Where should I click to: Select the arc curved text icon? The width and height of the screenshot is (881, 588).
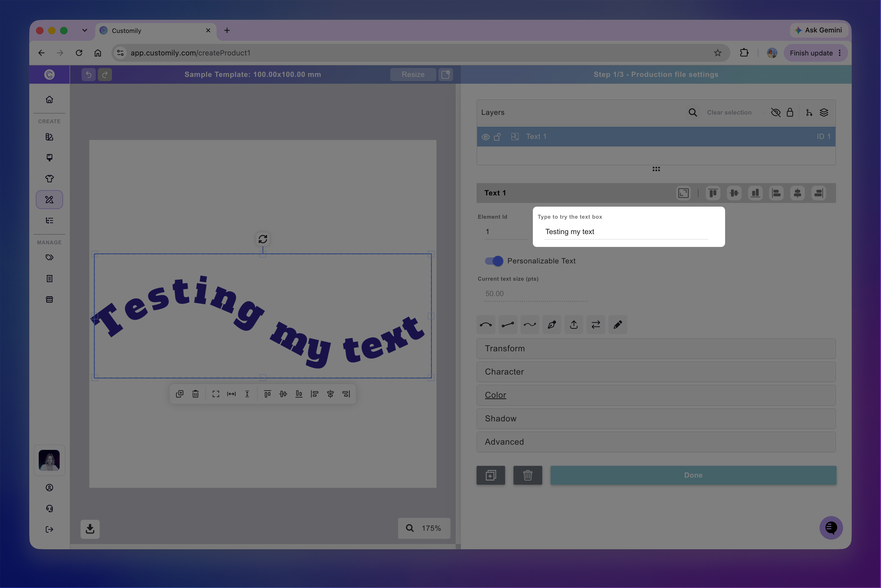(x=486, y=325)
